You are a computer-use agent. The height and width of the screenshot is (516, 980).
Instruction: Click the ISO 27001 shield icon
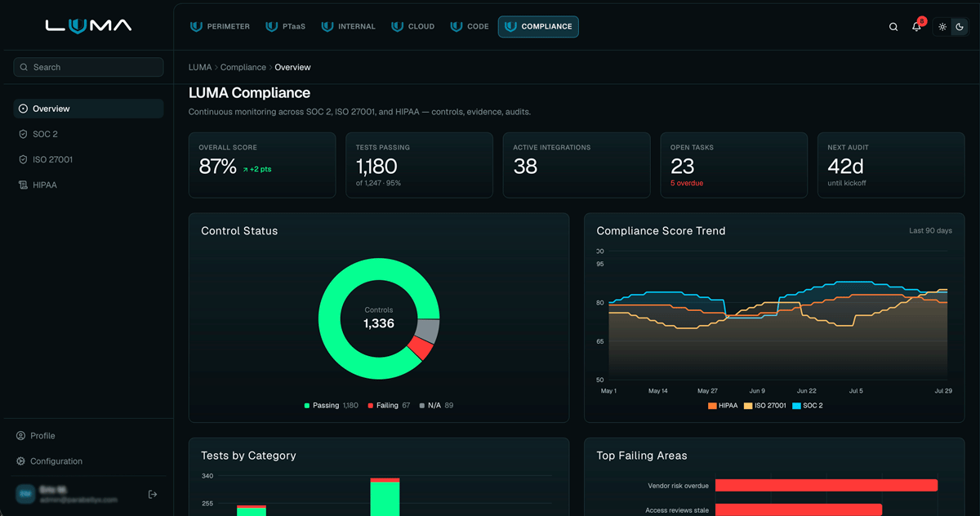pyautogui.click(x=23, y=159)
